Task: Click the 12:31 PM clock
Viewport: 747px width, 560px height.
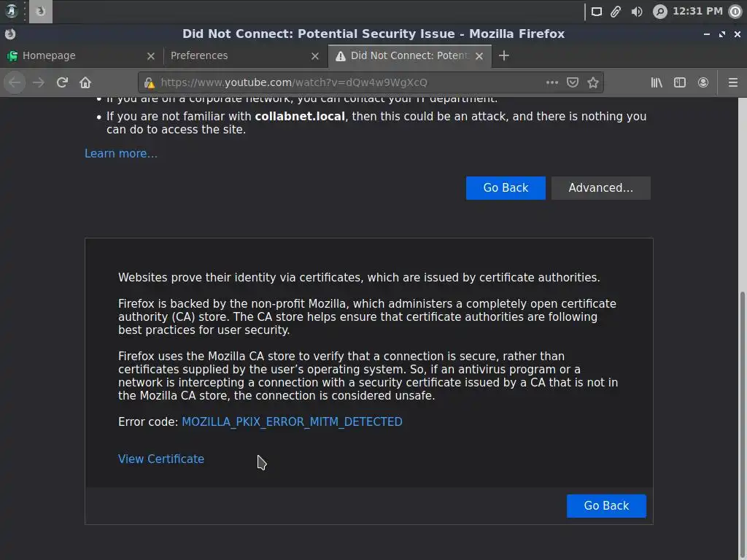Action: pos(697,11)
